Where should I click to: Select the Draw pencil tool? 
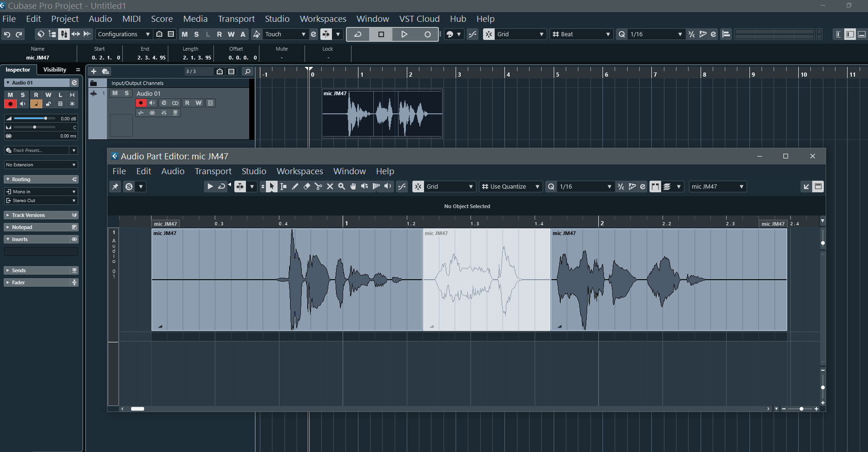click(x=295, y=187)
